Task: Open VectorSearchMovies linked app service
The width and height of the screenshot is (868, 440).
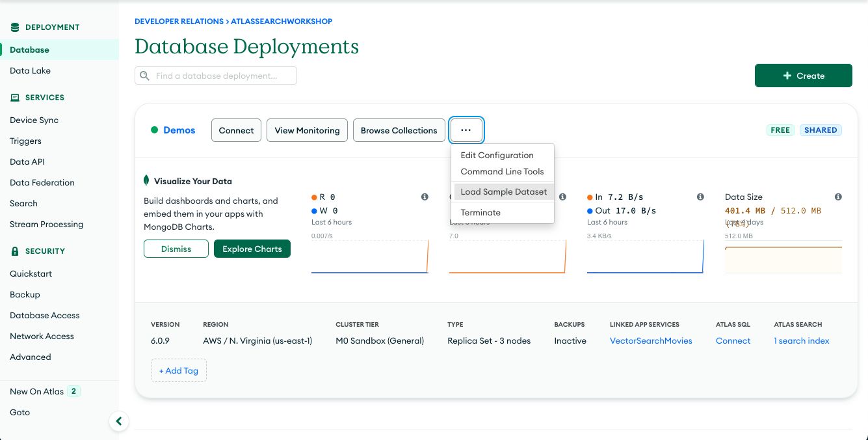Action: [651, 341]
